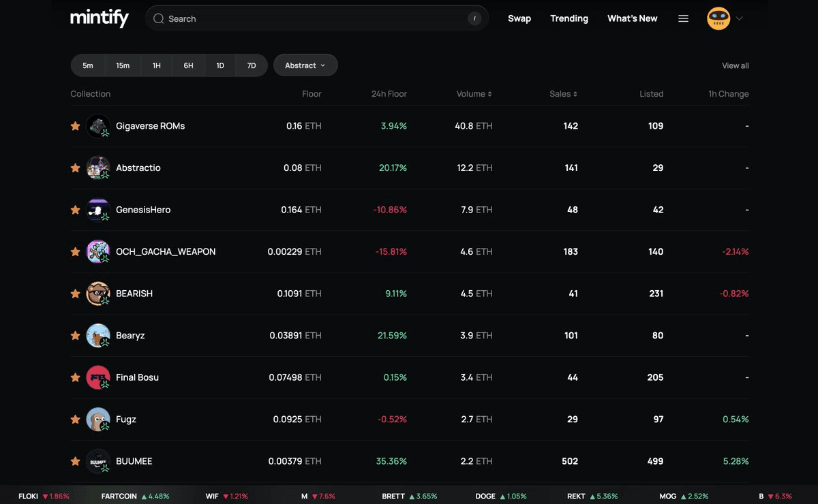The height and width of the screenshot is (504, 818).
Task: Click the search magnifier icon
Action: (x=159, y=19)
